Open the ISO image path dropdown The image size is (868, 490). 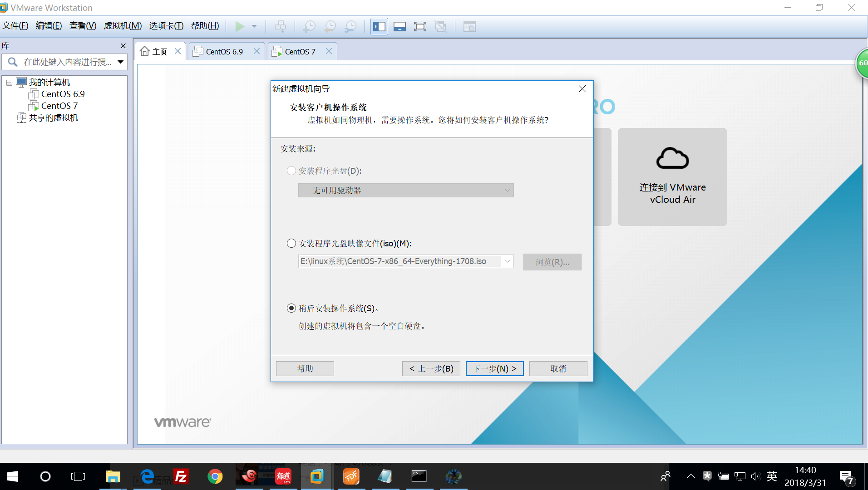pos(508,261)
